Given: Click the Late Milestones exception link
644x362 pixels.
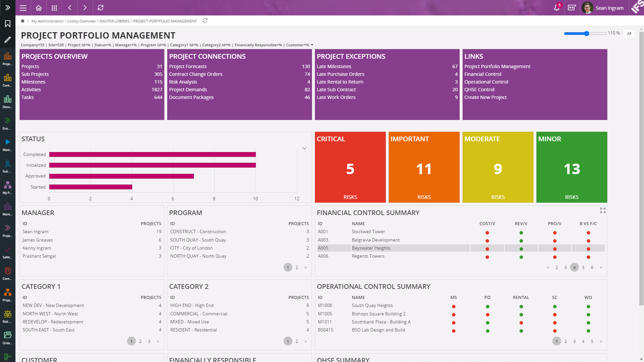Looking at the screenshot, I should click(x=334, y=66).
